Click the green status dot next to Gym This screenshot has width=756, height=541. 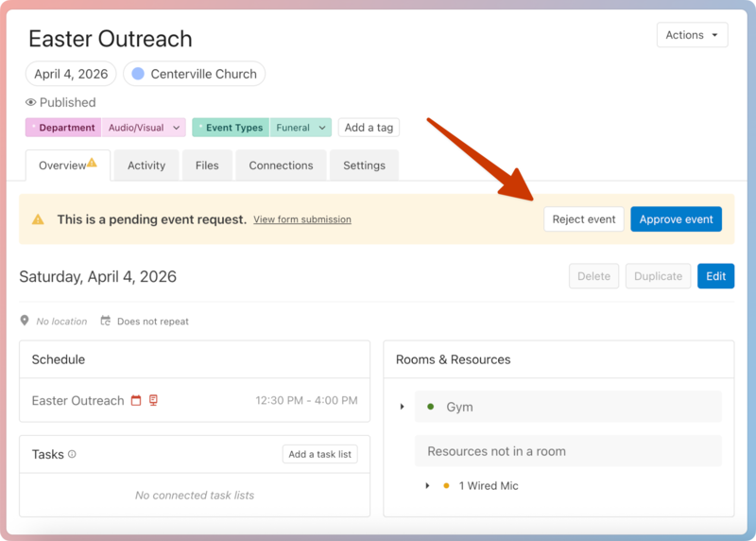[431, 407]
